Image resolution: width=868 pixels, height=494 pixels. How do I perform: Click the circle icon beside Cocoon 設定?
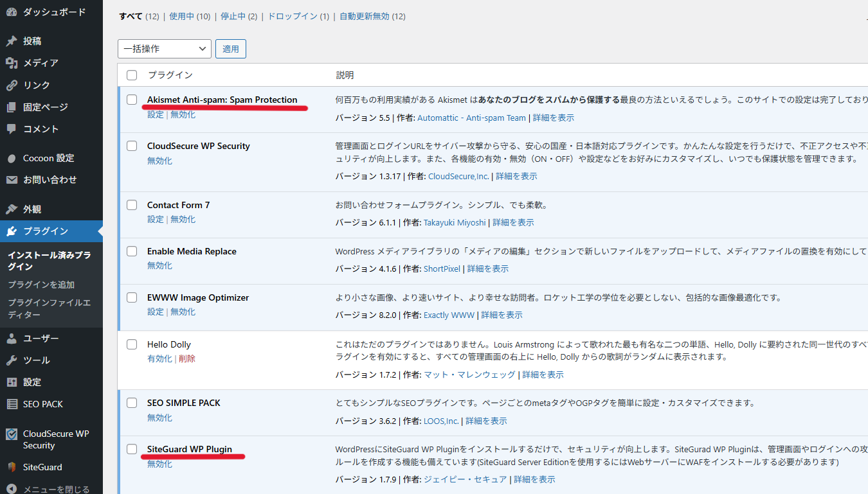(x=12, y=158)
